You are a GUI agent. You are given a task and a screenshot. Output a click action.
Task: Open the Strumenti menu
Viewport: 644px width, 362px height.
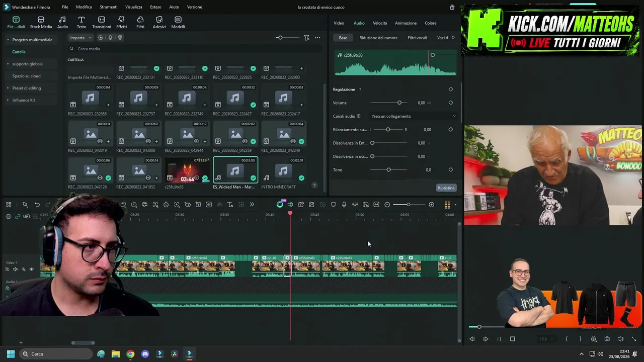click(x=108, y=7)
